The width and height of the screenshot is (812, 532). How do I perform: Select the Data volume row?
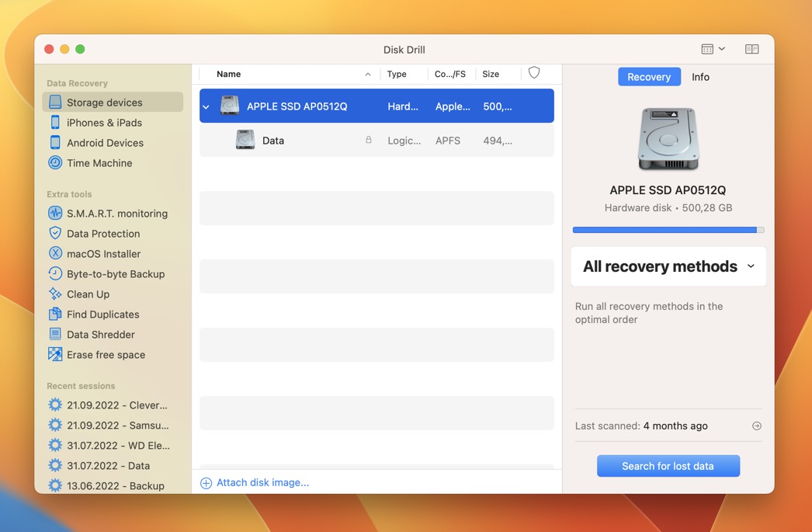pos(377,140)
